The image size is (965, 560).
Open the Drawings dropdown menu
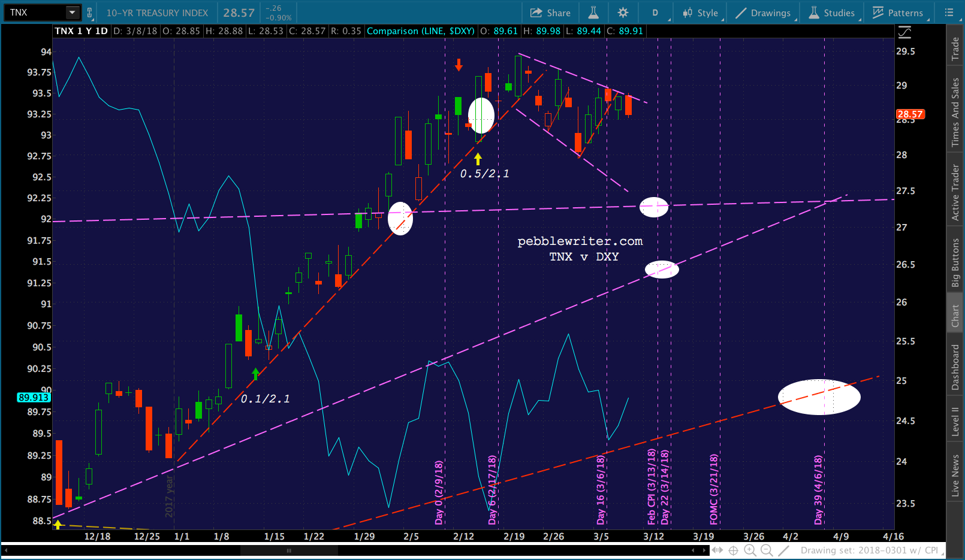coord(764,13)
